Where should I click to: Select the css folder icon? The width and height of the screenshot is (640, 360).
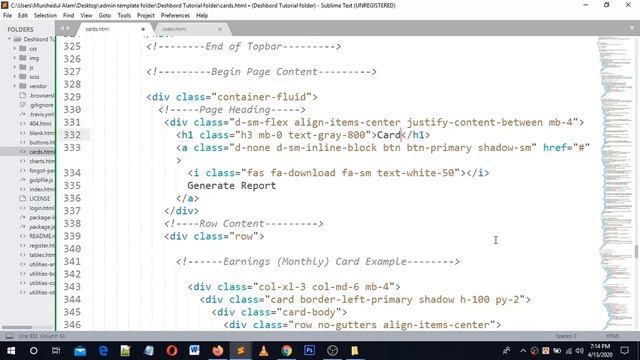click(23, 49)
